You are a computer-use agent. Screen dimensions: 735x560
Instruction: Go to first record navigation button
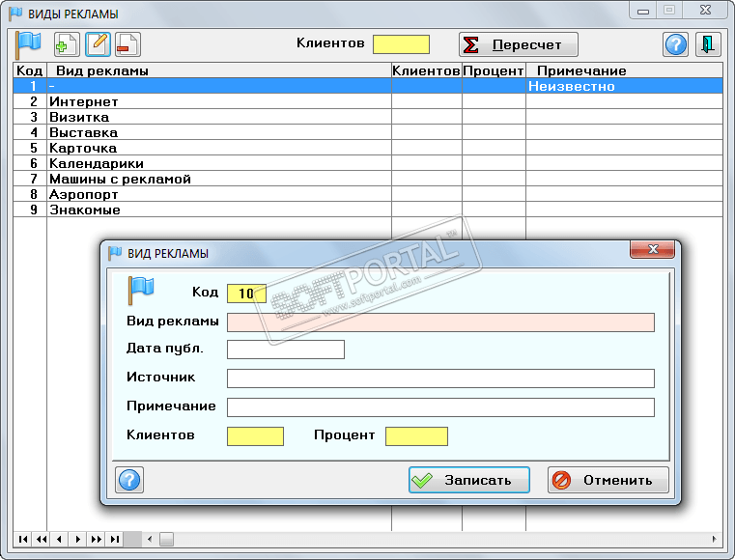tap(22, 540)
